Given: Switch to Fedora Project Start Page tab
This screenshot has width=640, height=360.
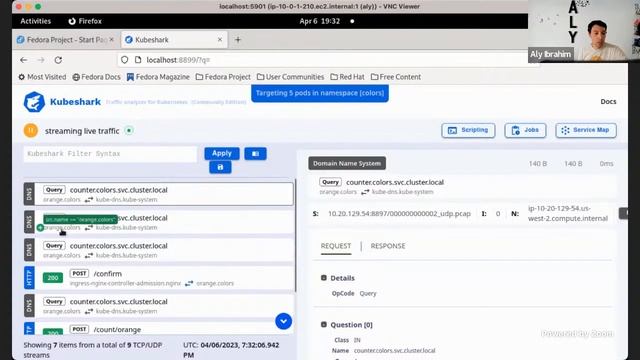Looking at the screenshot, I should [65, 40].
